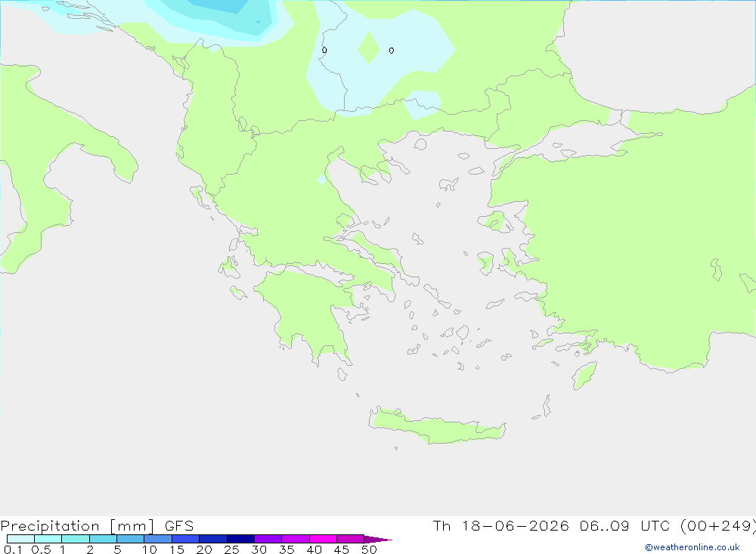Click the 5–10 mm legend swatch
This screenshot has width=756, height=554.
coord(130,539)
